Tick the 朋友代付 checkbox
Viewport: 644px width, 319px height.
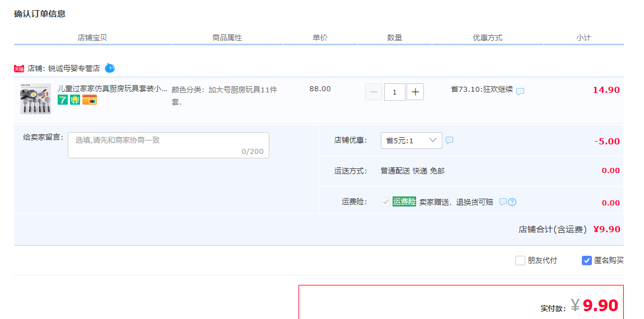(x=520, y=260)
